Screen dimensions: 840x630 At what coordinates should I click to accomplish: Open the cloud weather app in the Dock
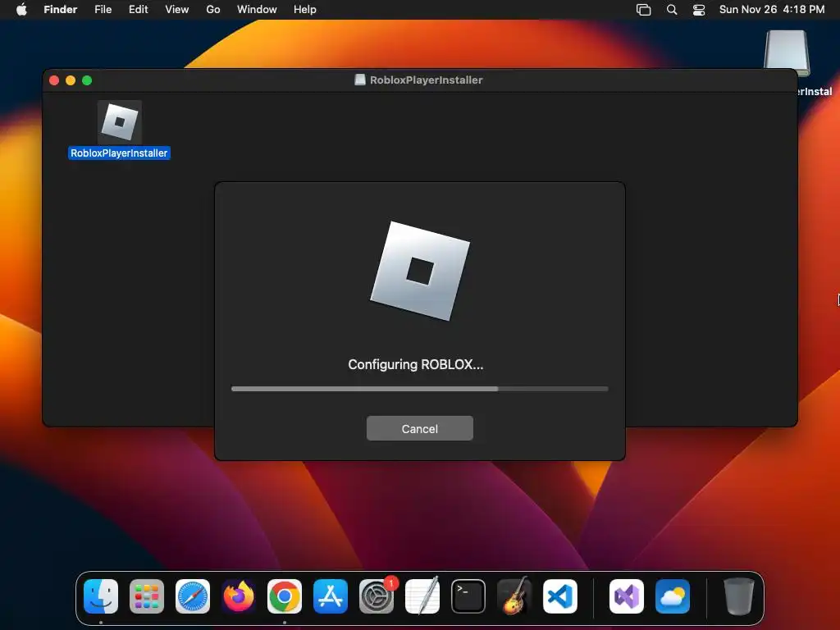pos(673,596)
